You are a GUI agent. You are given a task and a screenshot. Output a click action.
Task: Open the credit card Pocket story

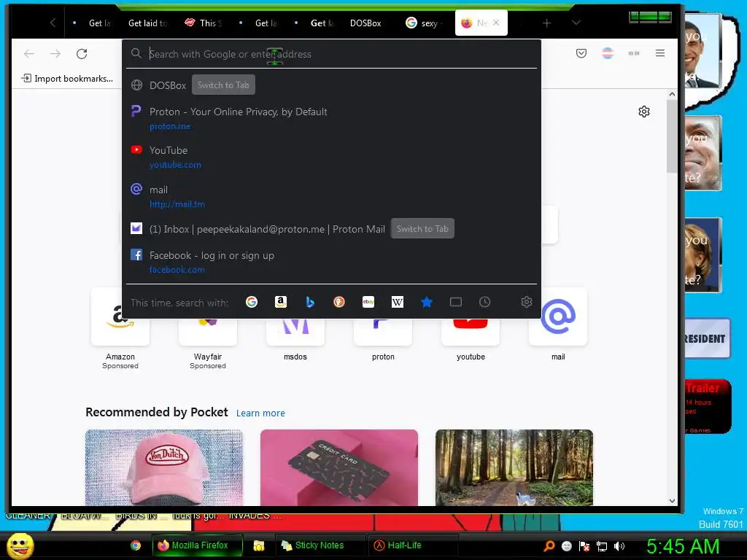tap(339, 467)
